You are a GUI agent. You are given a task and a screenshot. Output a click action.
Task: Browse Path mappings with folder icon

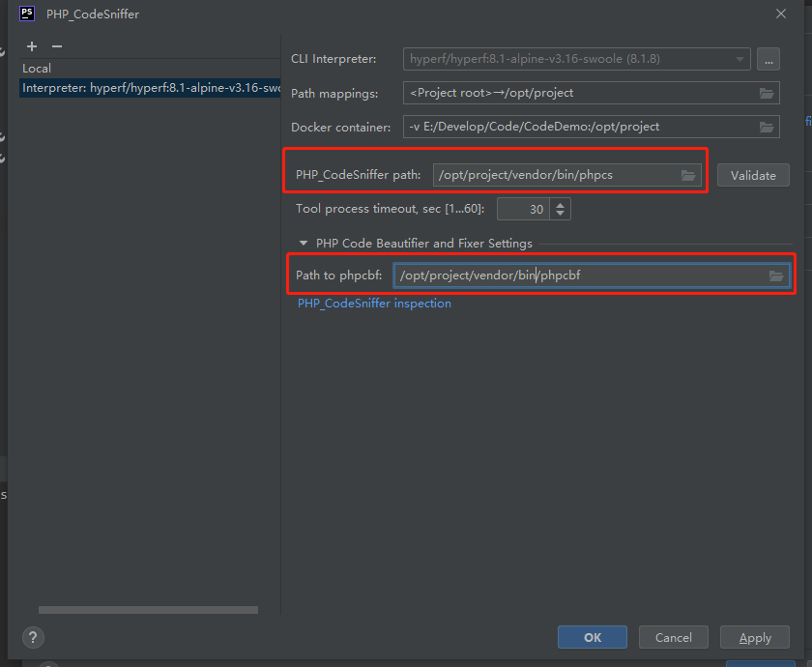[767, 93]
